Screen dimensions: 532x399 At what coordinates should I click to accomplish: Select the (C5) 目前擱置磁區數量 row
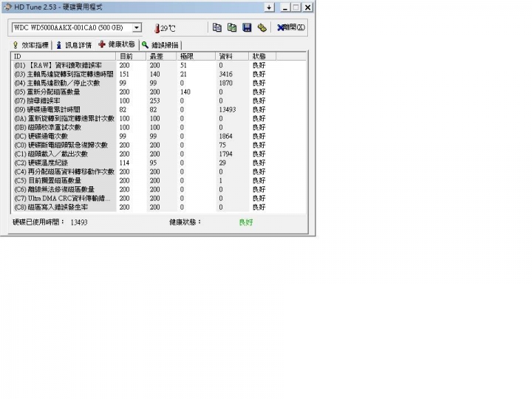(159, 180)
